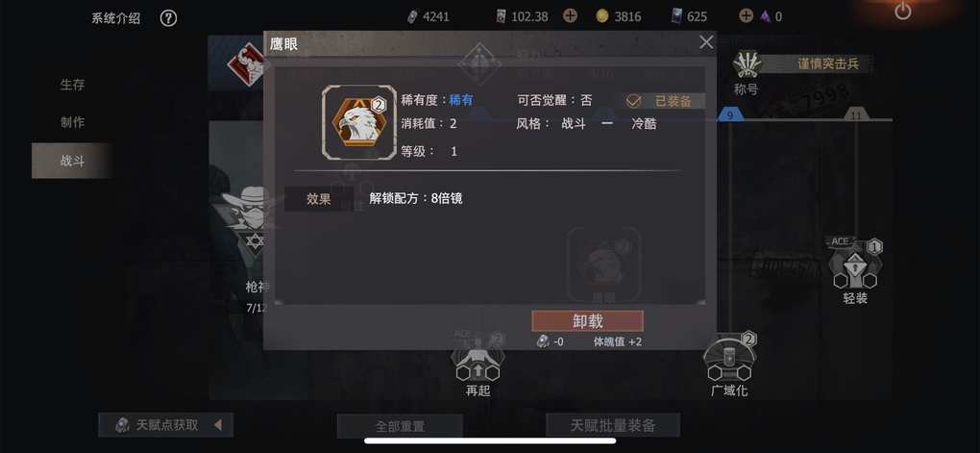Toggle the 已装备 equipped checkbox

[x=633, y=101]
